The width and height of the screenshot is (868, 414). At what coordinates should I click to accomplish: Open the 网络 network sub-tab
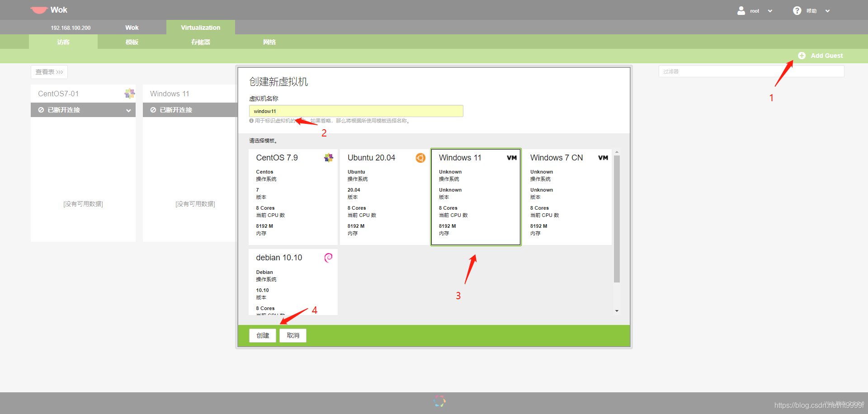pyautogui.click(x=269, y=42)
